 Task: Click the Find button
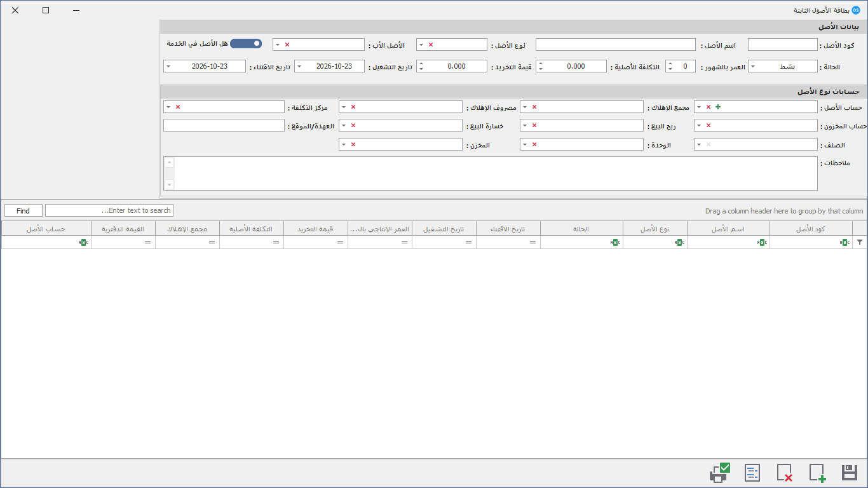click(24, 210)
